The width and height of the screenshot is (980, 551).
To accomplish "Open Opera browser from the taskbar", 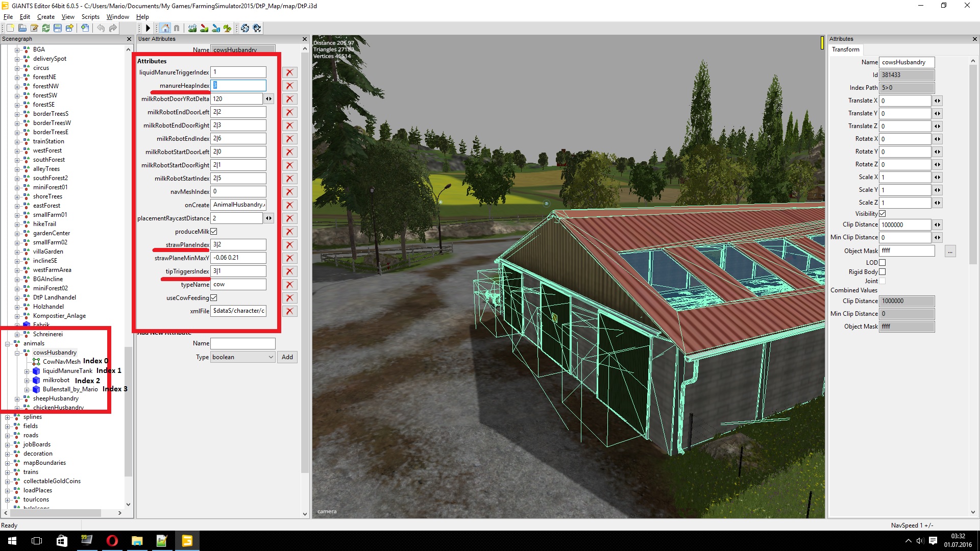I will pos(112,541).
